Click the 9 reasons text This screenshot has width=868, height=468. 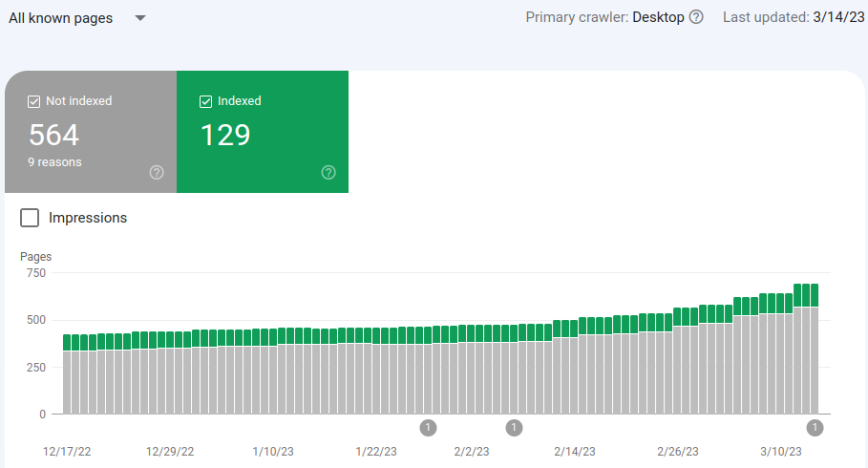click(54, 162)
